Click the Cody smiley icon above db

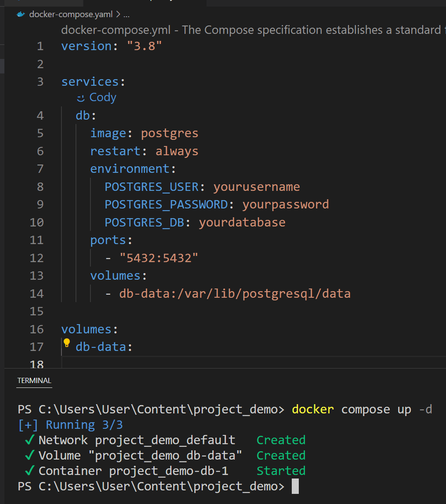[80, 98]
